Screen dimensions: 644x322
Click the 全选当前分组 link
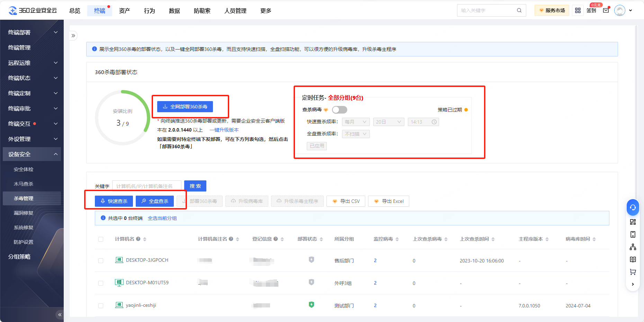[162, 218]
